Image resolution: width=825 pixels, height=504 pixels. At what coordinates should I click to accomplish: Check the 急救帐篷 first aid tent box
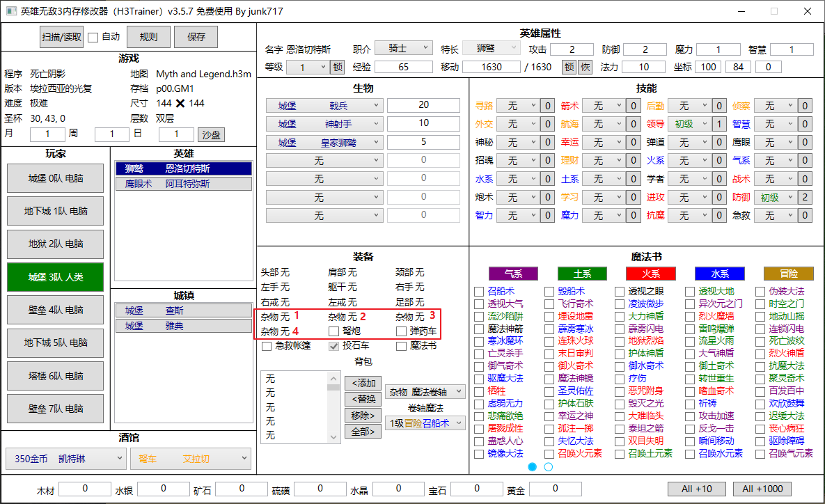(x=267, y=346)
